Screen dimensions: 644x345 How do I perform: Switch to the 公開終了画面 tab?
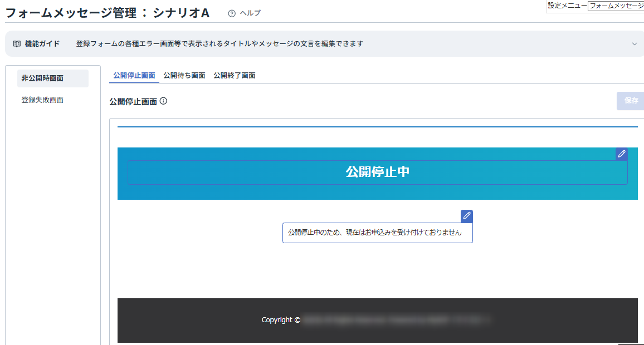234,75
